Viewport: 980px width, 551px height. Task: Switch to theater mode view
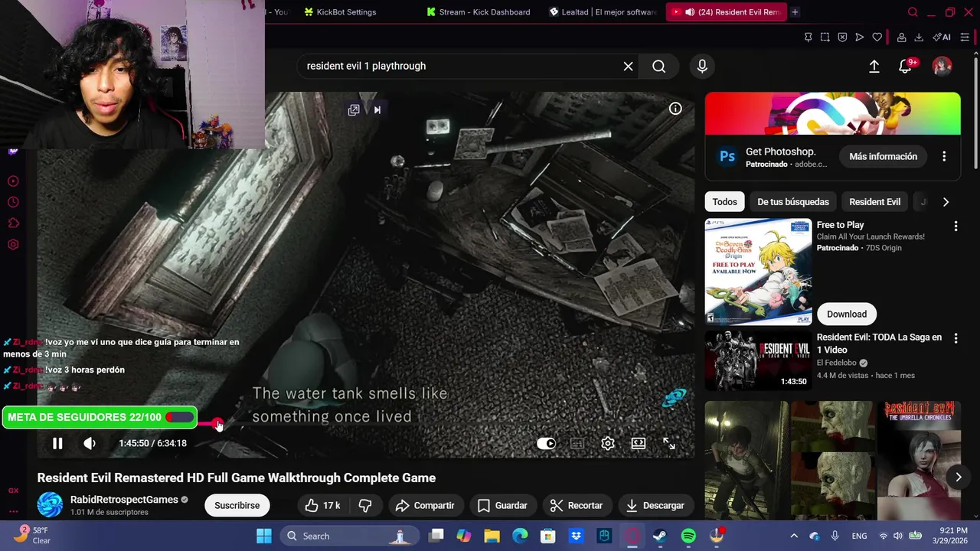(x=639, y=443)
